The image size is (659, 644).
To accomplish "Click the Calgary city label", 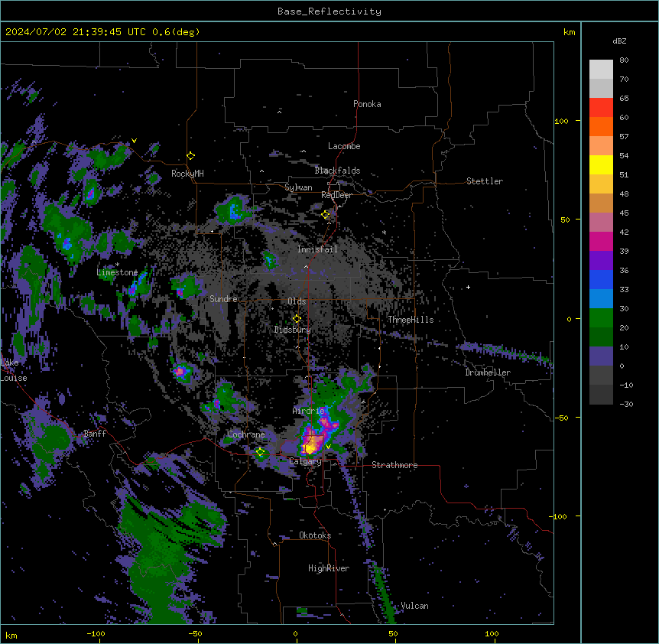I will 305,461.
